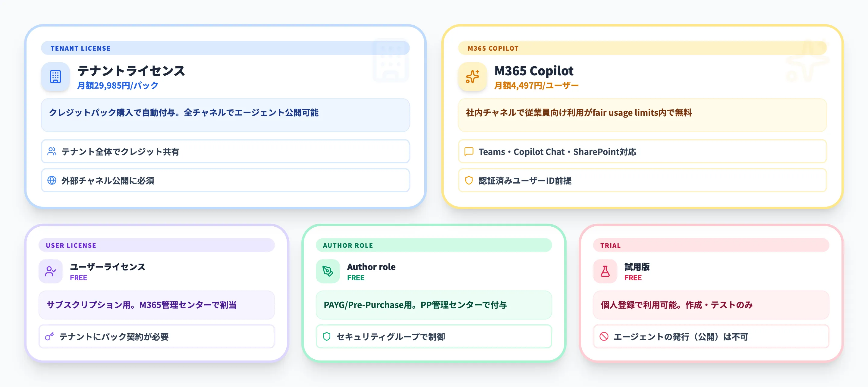Image resolution: width=868 pixels, height=387 pixels.
Task: Click the TRIAL header strip
Action: pos(610,245)
